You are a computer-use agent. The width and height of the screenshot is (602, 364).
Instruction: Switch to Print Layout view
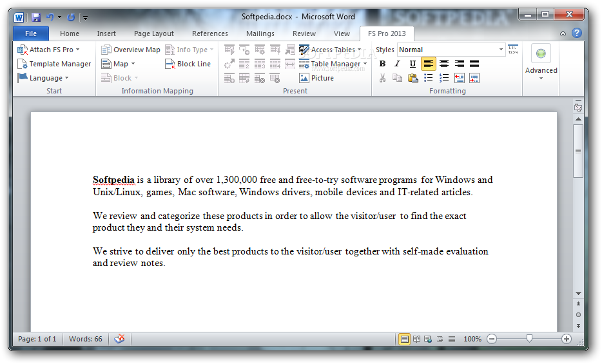(x=404, y=339)
